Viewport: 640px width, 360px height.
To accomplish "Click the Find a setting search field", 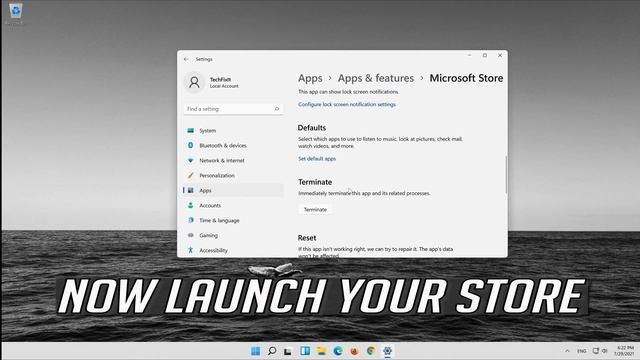I will click(233, 109).
